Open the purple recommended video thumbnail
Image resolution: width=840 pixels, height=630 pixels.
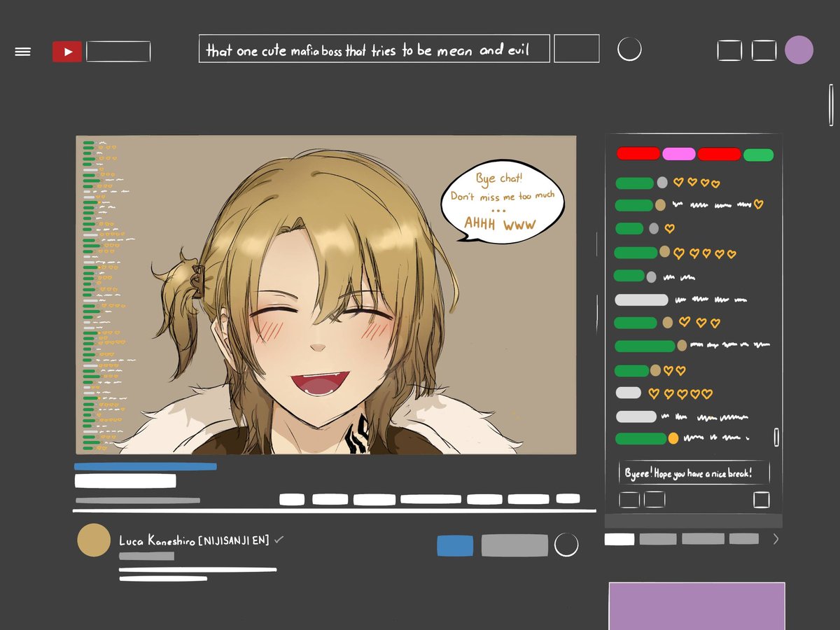point(696,606)
